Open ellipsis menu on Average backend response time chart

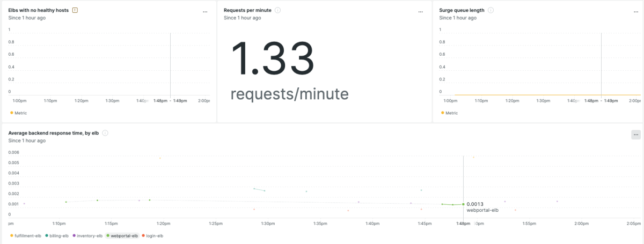pos(635,135)
